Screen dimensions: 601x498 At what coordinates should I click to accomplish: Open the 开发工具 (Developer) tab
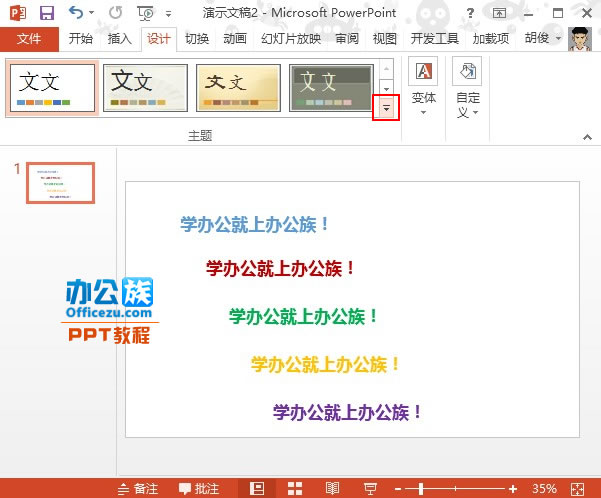[435, 39]
